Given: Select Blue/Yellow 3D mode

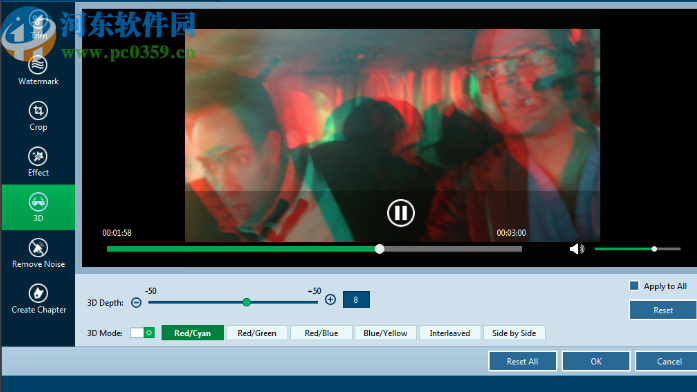Looking at the screenshot, I should (385, 333).
